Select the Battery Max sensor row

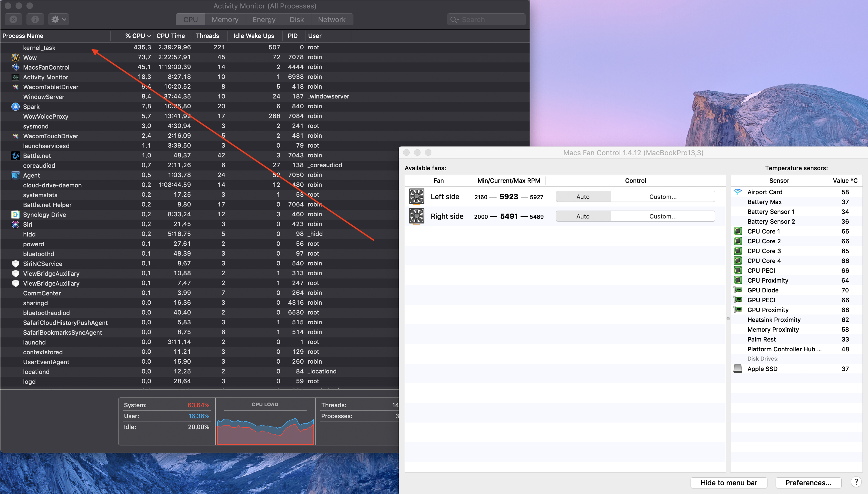coord(796,202)
